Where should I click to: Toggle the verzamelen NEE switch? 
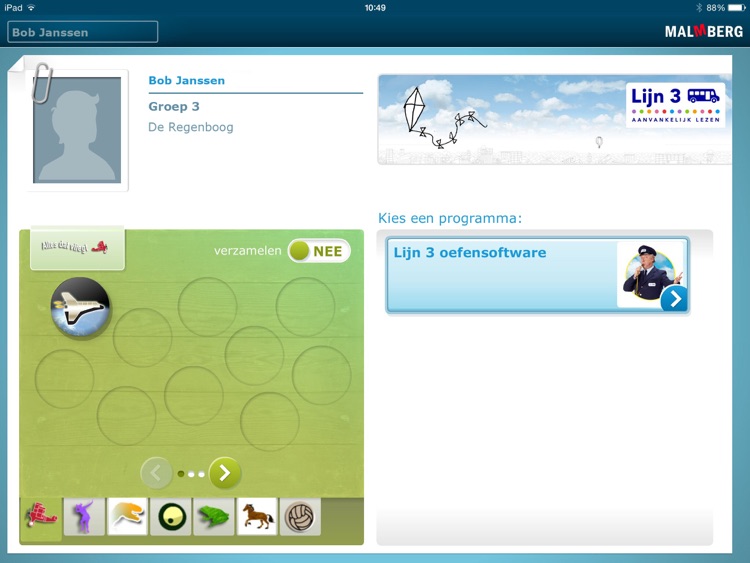tap(319, 251)
